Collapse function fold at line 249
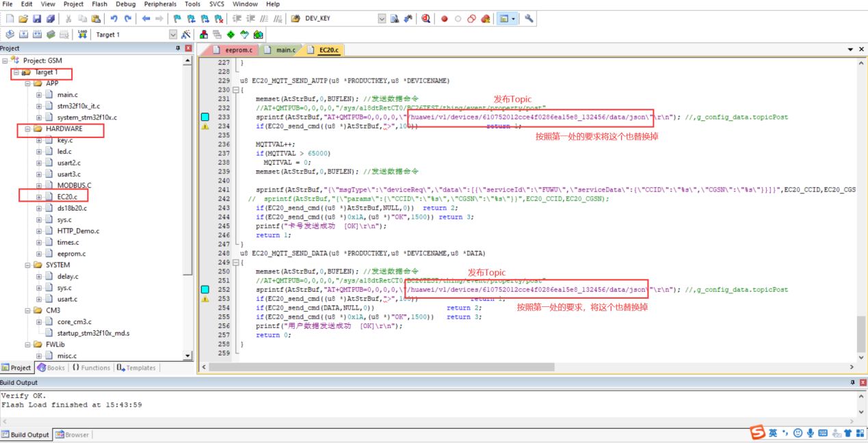 pyautogui.click(x=236, y=263)
